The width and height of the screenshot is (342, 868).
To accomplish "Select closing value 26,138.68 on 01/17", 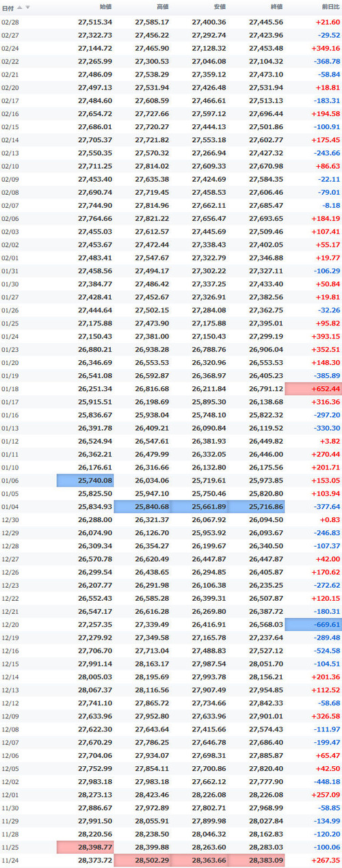I will 265,401.
